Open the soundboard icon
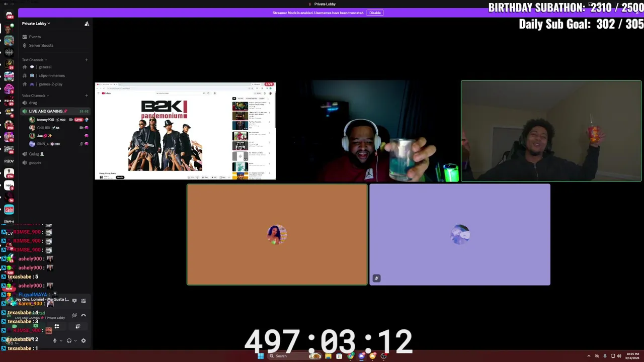Viewport: 644px width, 362px height. tap(78, 326)
